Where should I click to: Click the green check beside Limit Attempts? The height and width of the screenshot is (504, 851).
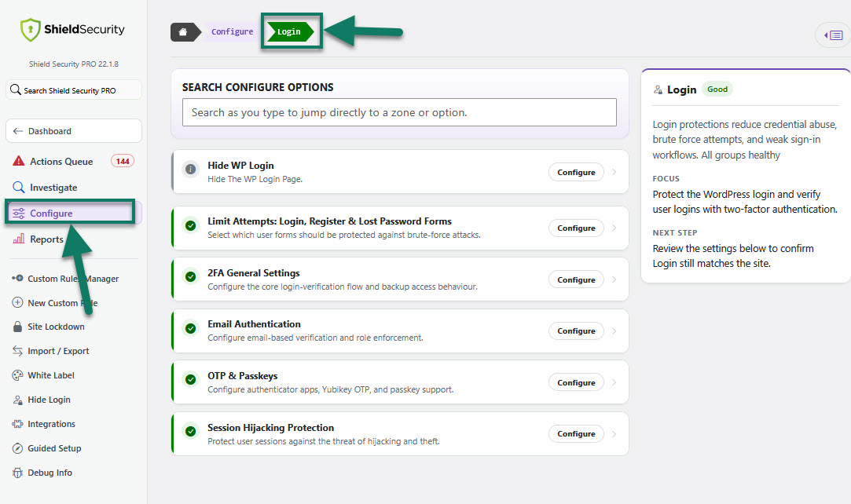190,225
